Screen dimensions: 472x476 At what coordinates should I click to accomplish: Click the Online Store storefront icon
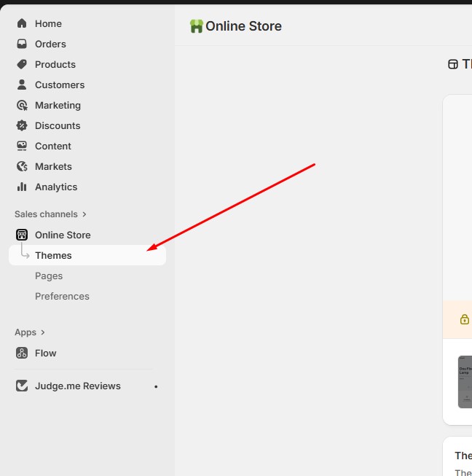pyautogui.click(x=22, y=235)
